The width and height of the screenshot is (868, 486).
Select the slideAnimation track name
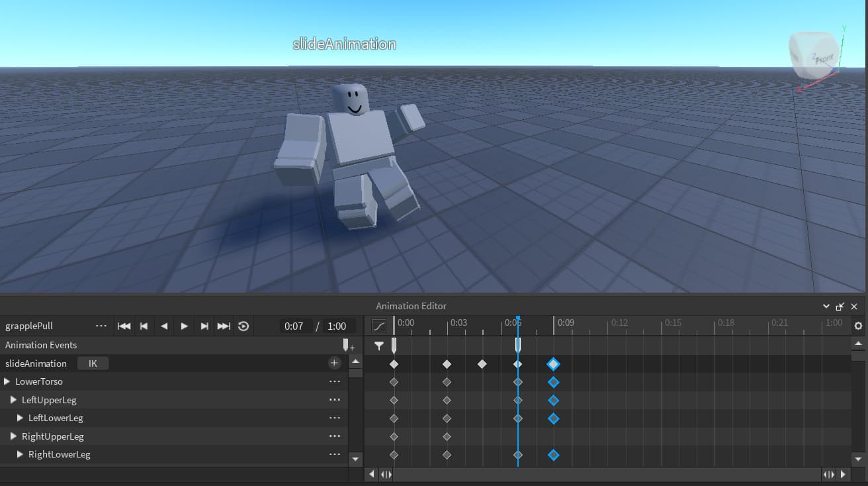36,363
